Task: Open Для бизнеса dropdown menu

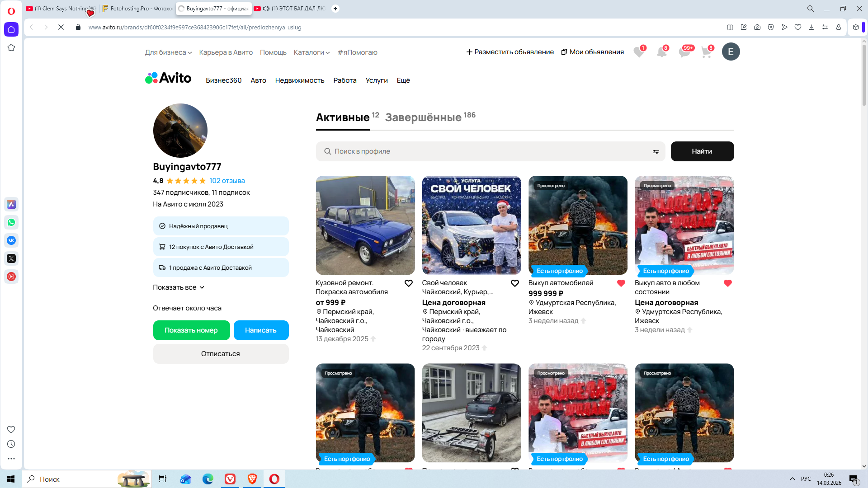Action: (x=168, y=52)
